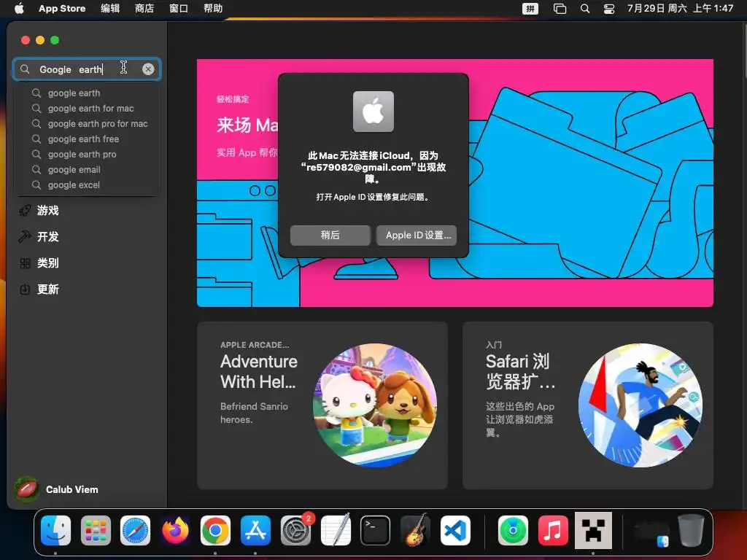Open the 编辑 (Edit) menu
Image resolution: width=747 pixels, height=560 pixels.
pos(110,8)
